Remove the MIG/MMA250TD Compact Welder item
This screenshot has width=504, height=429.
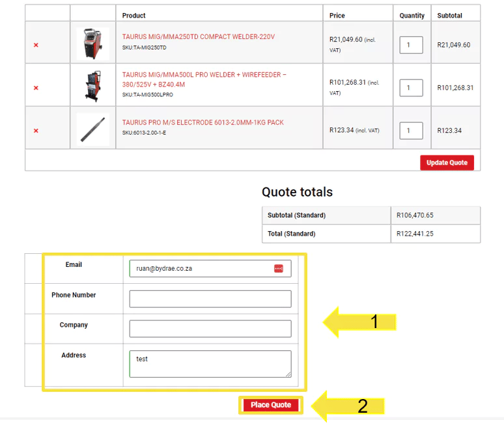pos(36,45)
